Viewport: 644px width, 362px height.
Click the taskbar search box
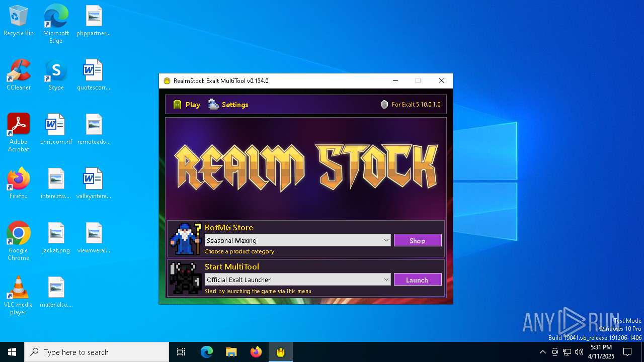(97, 352)
